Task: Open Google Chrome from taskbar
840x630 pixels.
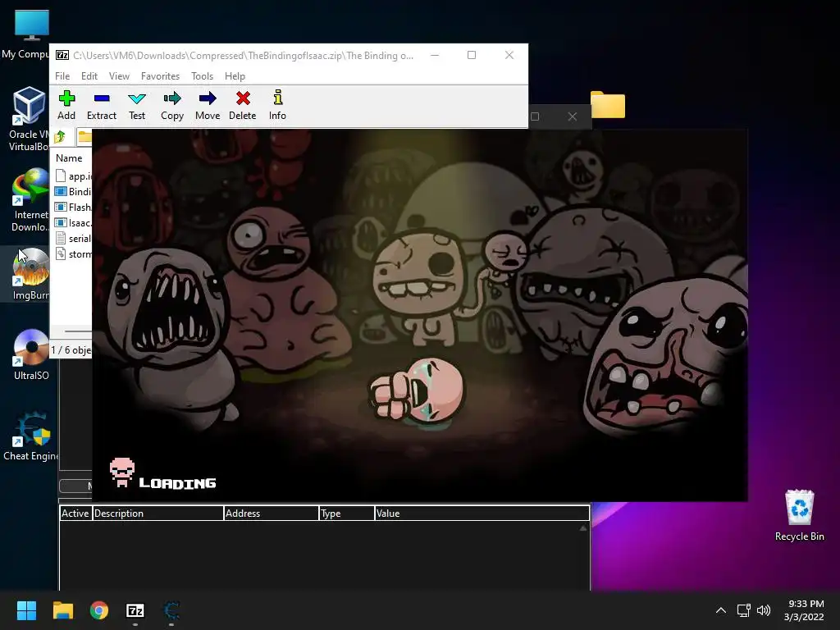Action: (99, 610)
